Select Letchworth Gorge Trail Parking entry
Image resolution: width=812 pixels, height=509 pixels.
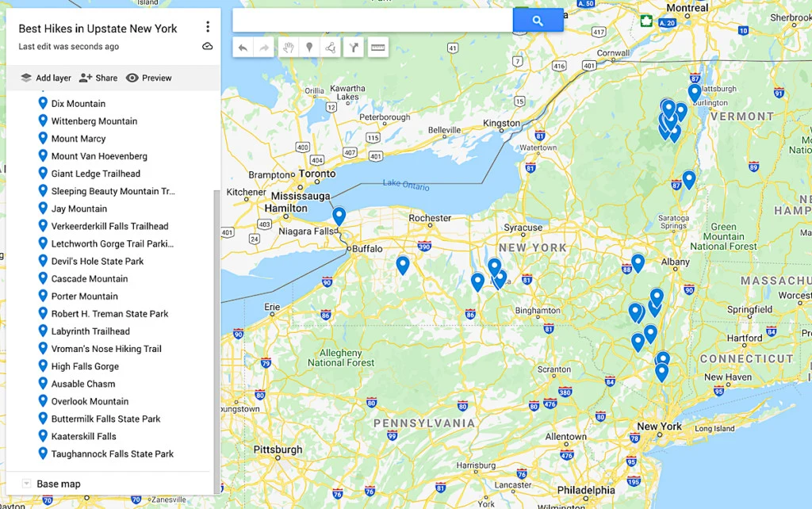pos(113,244)
